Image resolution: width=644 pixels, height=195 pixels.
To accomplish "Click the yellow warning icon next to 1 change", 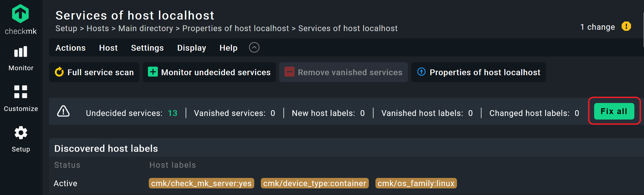I will pyautogui.click(x=626, y=26).
